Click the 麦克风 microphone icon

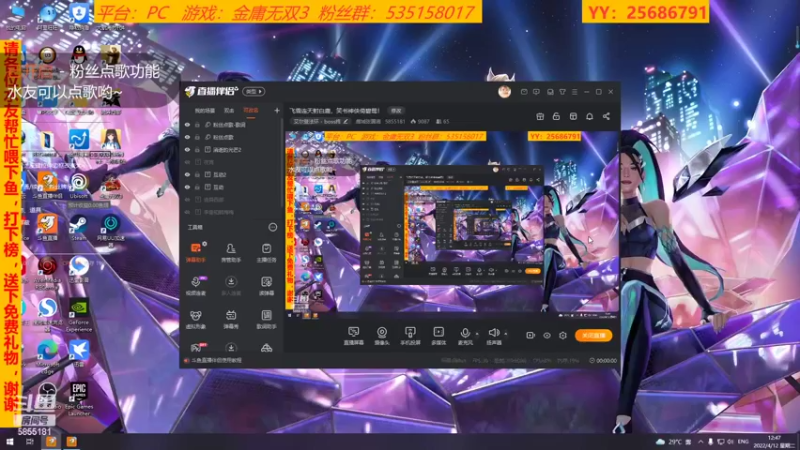[465, 333]
